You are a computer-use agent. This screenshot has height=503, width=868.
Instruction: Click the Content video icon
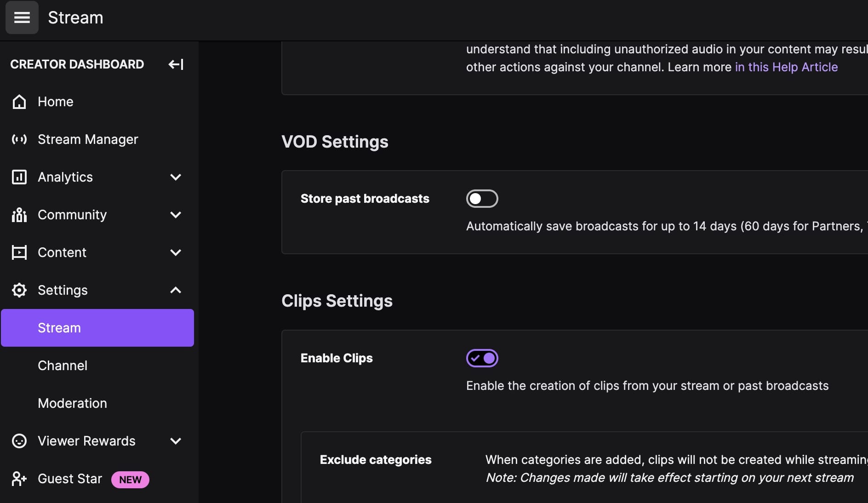(19, 252)
